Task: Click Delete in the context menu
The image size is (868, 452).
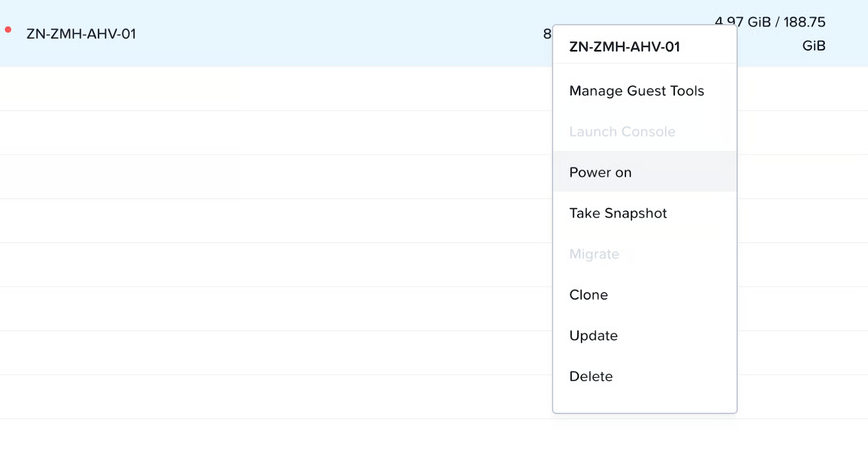Action: (591, 376)
